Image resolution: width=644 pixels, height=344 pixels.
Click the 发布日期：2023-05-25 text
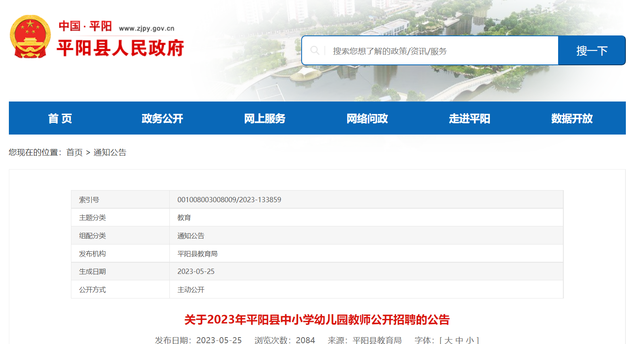point(198,340)
